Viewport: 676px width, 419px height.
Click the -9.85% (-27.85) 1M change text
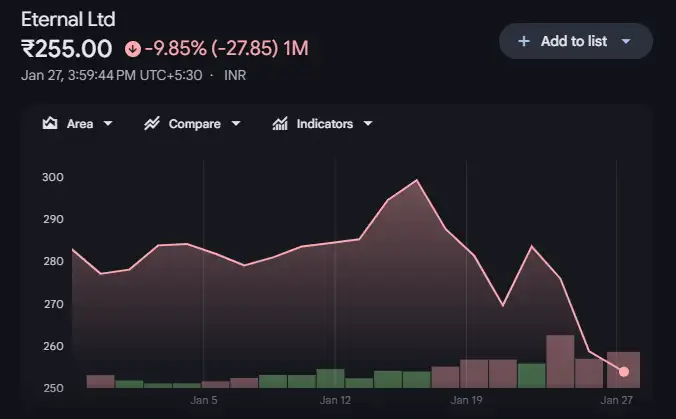click(227, 48)
